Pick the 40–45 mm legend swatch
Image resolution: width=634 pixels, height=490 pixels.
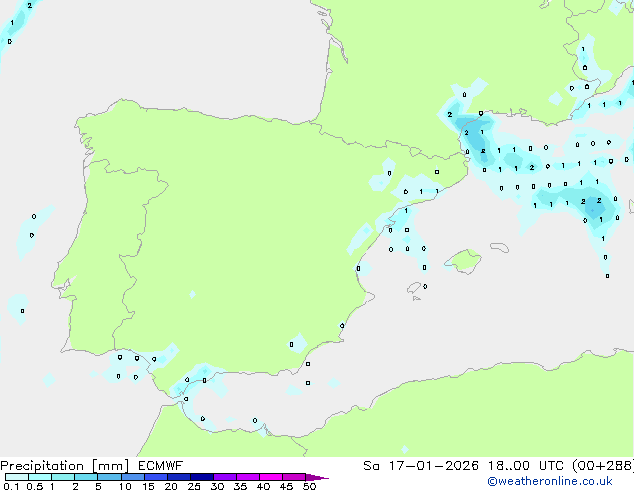click(x=271, y=477)
